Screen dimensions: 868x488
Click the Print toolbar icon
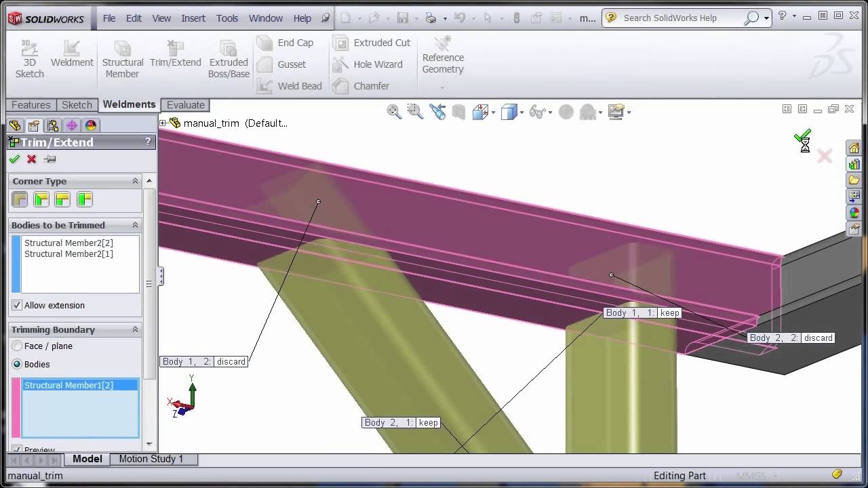pyautogui.click(x=431, y=18)
